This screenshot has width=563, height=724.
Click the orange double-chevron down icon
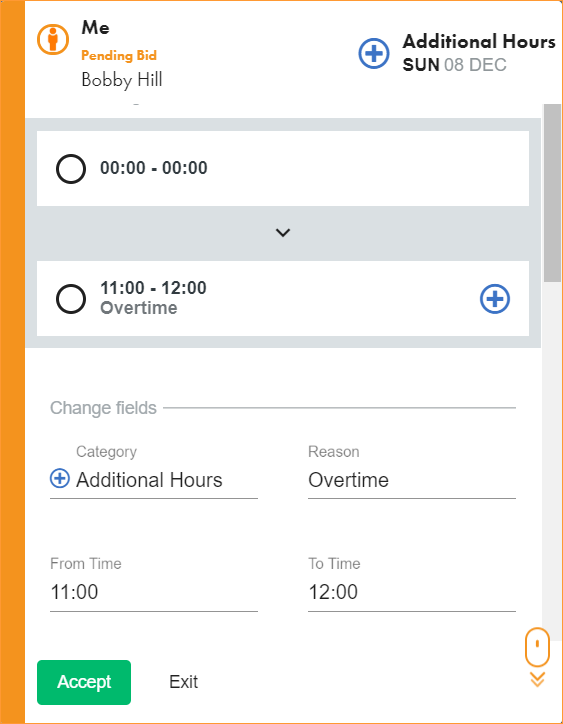click(x=537, y=680)
